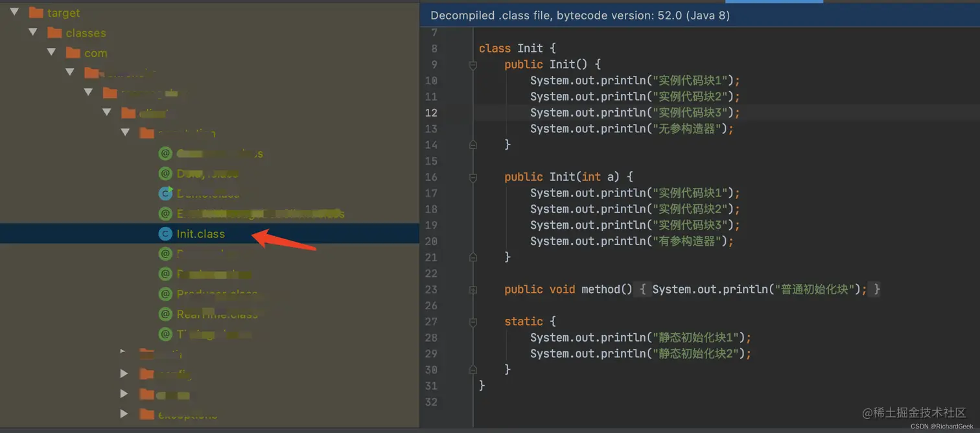The width and height of the screenshot is (980, 433).
Task: Click the collapsed '{' placeholder on line 23
Action: point(642,289)
